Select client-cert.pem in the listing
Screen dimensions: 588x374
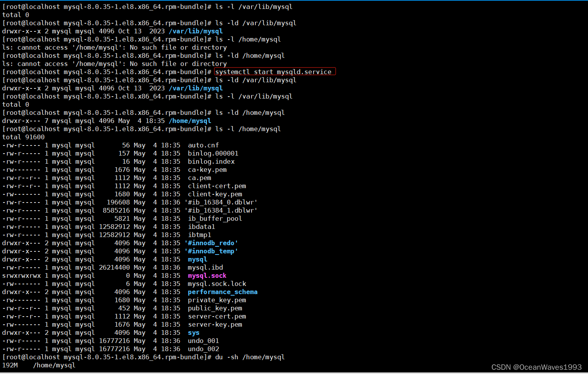(217, 186)
